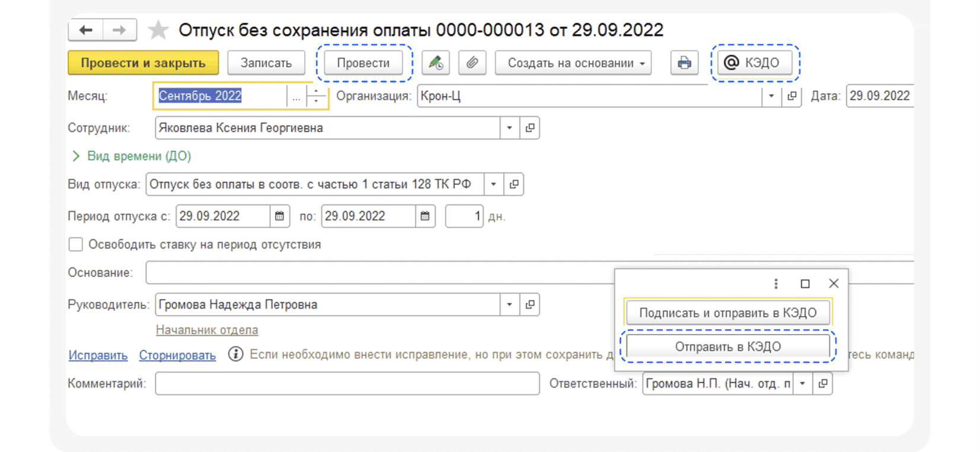The image size is (980, 452).
Task: Click the printer icon to print
Action: pyautogui.click(x=684, y=62)
